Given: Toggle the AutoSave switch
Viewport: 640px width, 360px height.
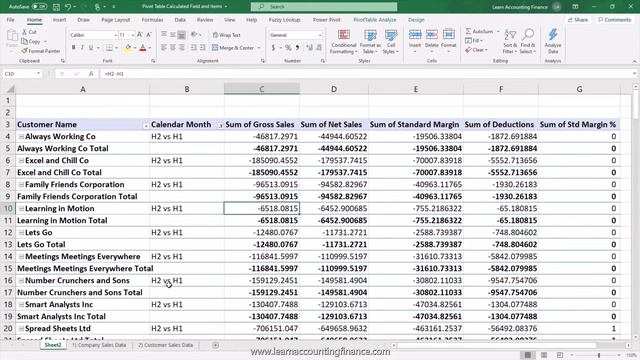Looking at the screenshot, I should [x=39, y=7].
